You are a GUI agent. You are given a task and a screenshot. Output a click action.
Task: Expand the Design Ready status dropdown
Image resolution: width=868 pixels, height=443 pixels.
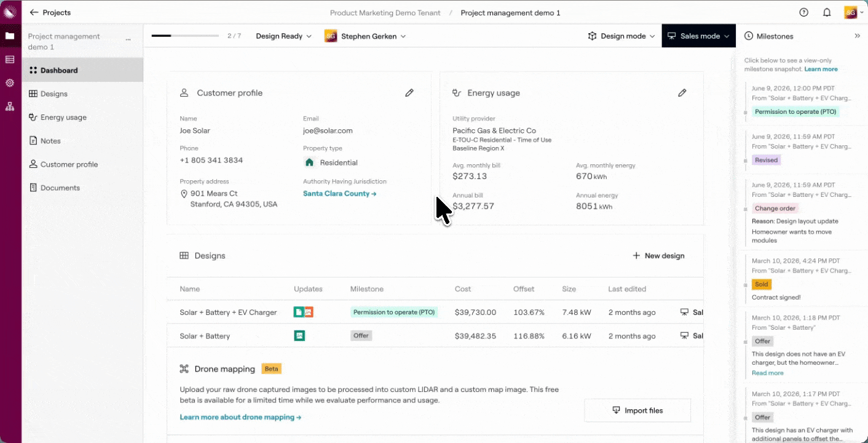tap(283, 36)
